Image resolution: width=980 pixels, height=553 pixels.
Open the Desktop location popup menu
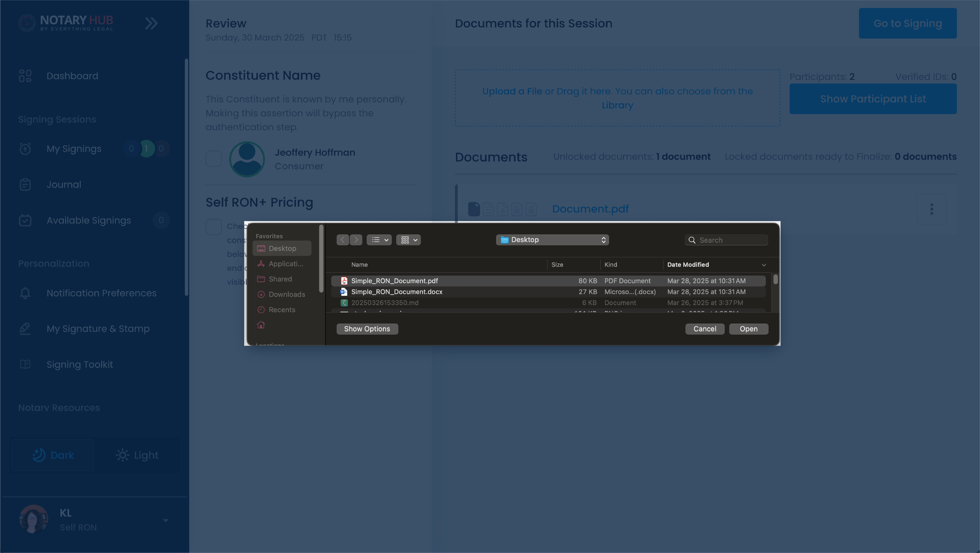(552, 240)
